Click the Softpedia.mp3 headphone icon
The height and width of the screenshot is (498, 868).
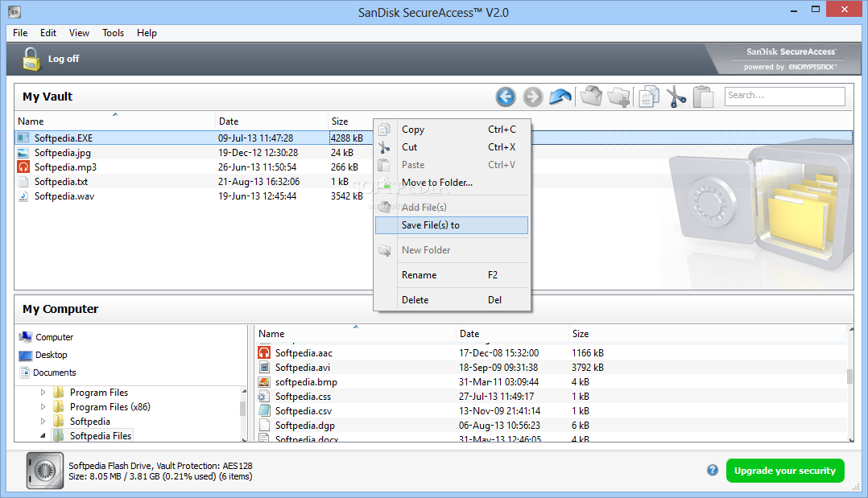[23, 167]
